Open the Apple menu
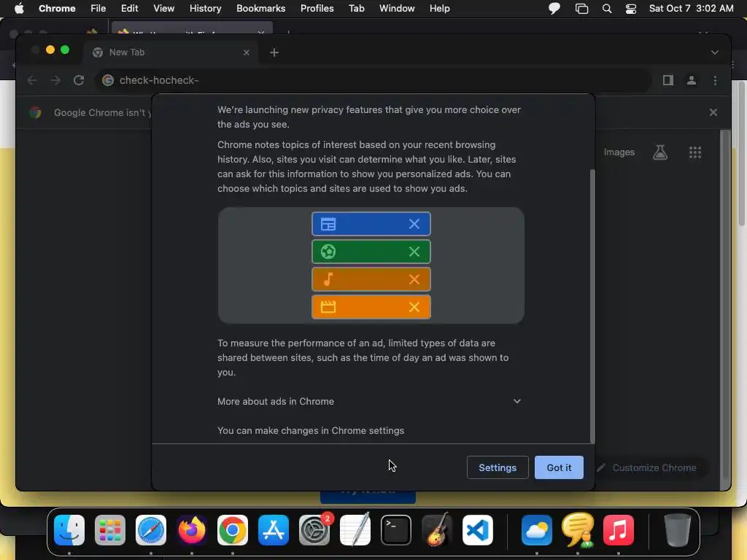This screenshot has height=560, width=747. 19,9
